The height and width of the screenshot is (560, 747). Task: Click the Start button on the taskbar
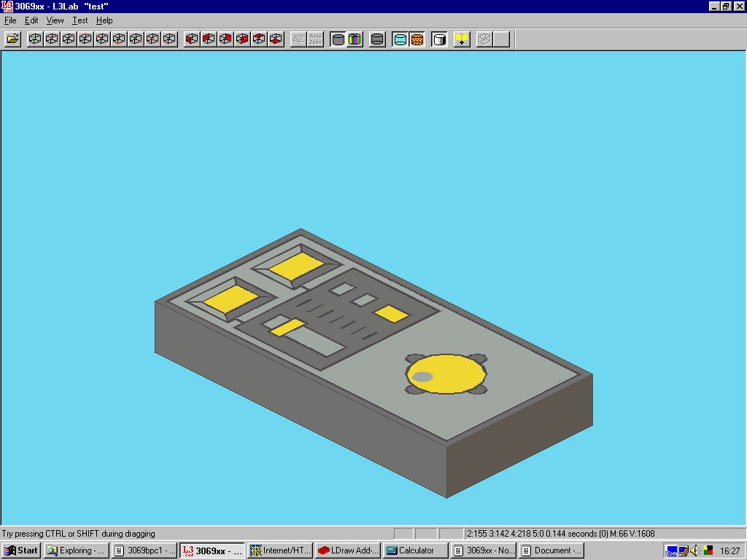point(20,550)
